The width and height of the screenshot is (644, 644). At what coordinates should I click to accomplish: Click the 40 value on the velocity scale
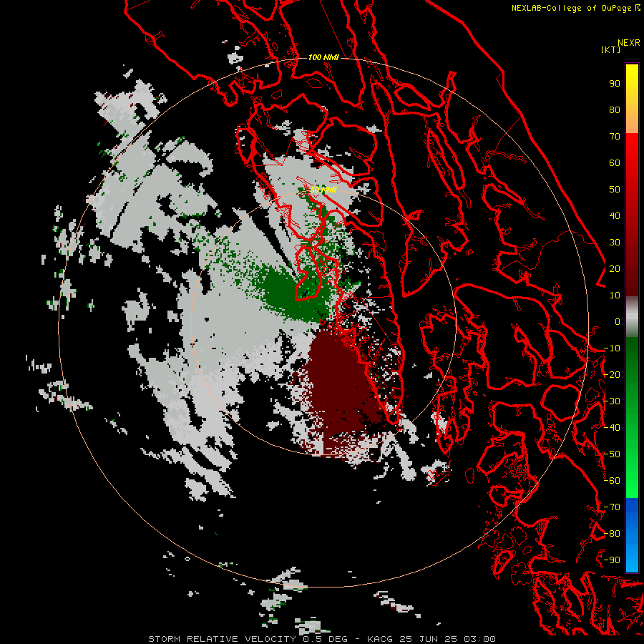615,216
